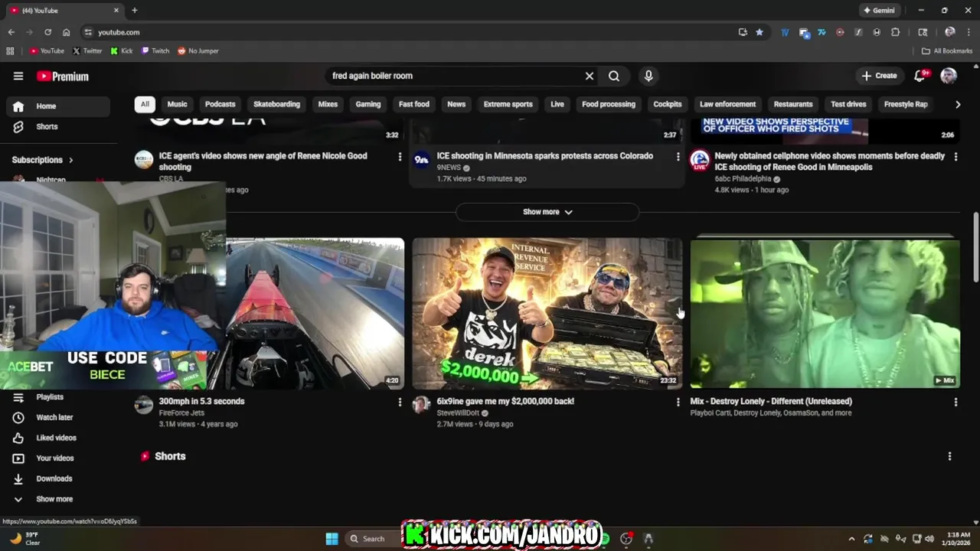Bookmark this tab with star icon
Viewport: 980px width, 551px height.
[x=759, y=32]
